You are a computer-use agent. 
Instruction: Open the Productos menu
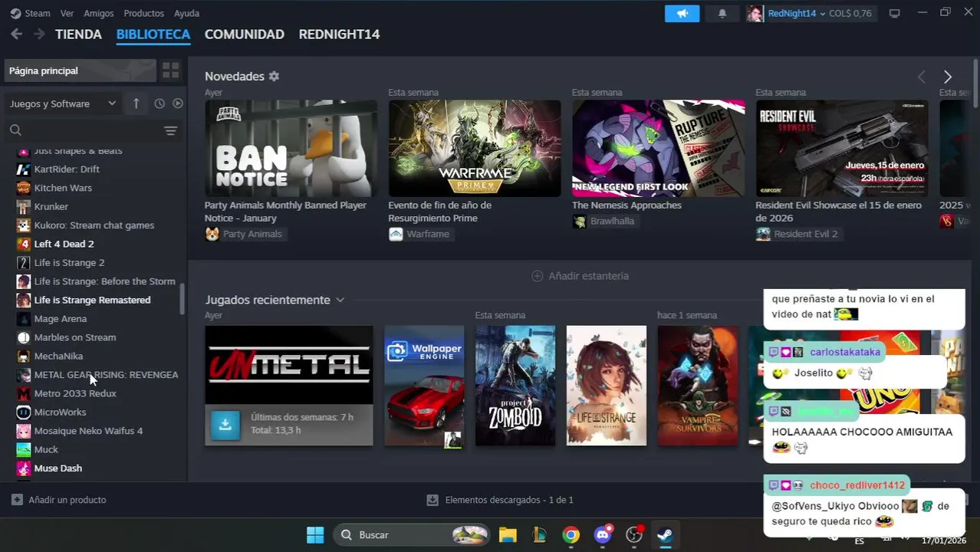coord(143,13)
